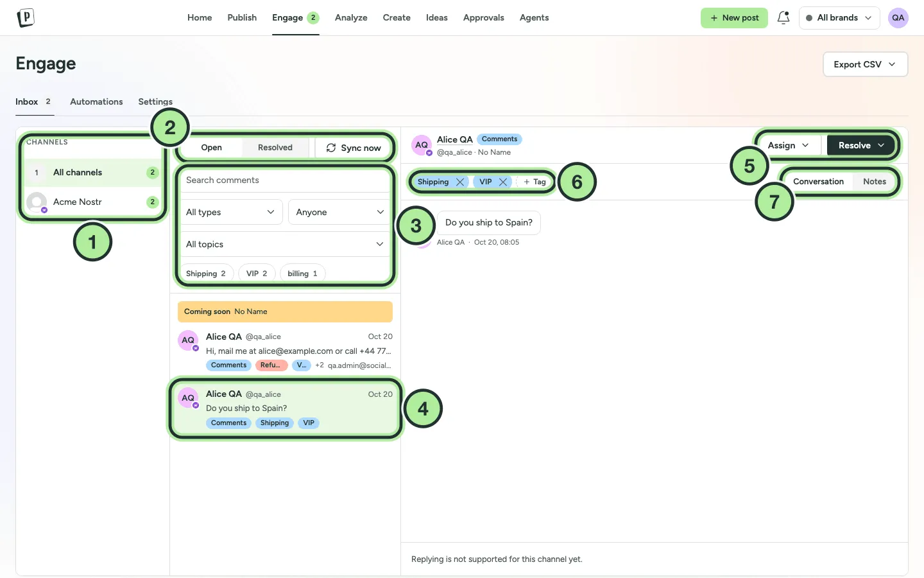Add a tag with the + Tag button
This screenshot has height=578, width=924.
(x=535, y=182)
